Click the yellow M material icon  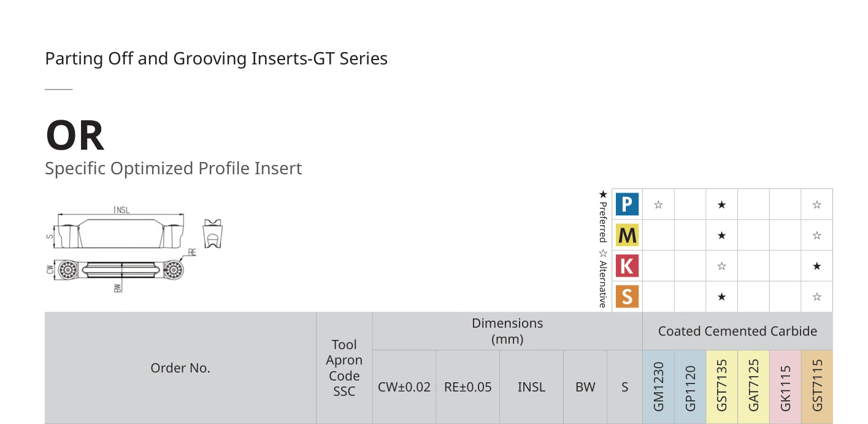click(x=627, y=236)
